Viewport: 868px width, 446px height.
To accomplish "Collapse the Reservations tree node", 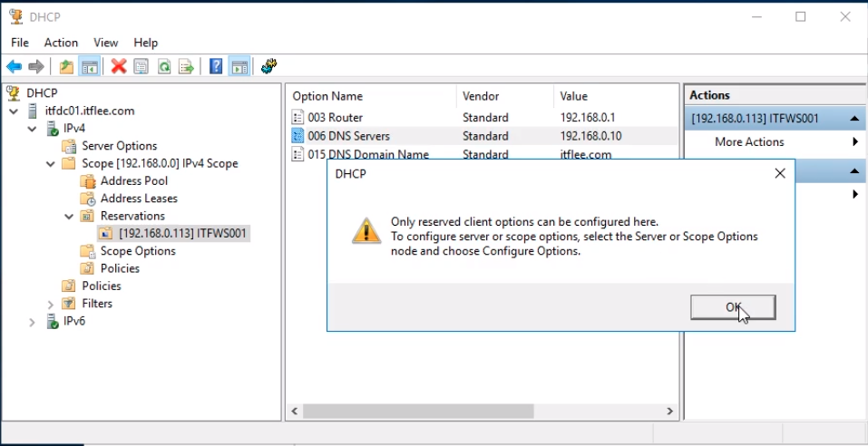I will click(69, 217).
